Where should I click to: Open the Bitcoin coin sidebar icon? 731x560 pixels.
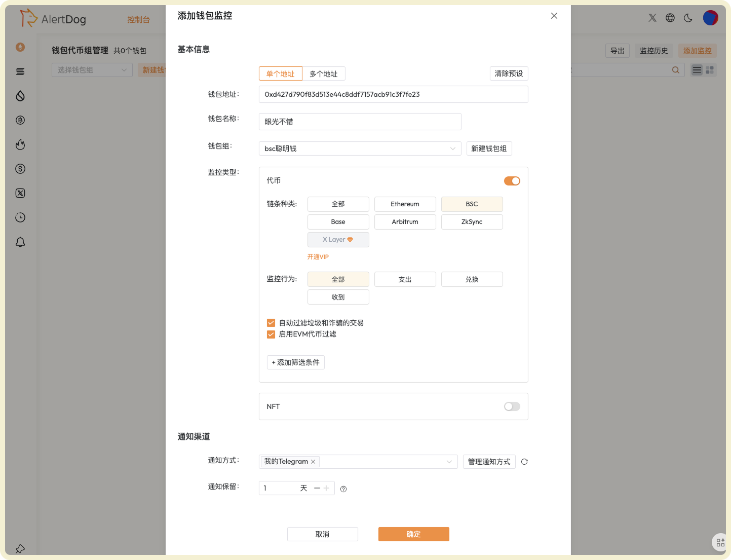[20, 120]
